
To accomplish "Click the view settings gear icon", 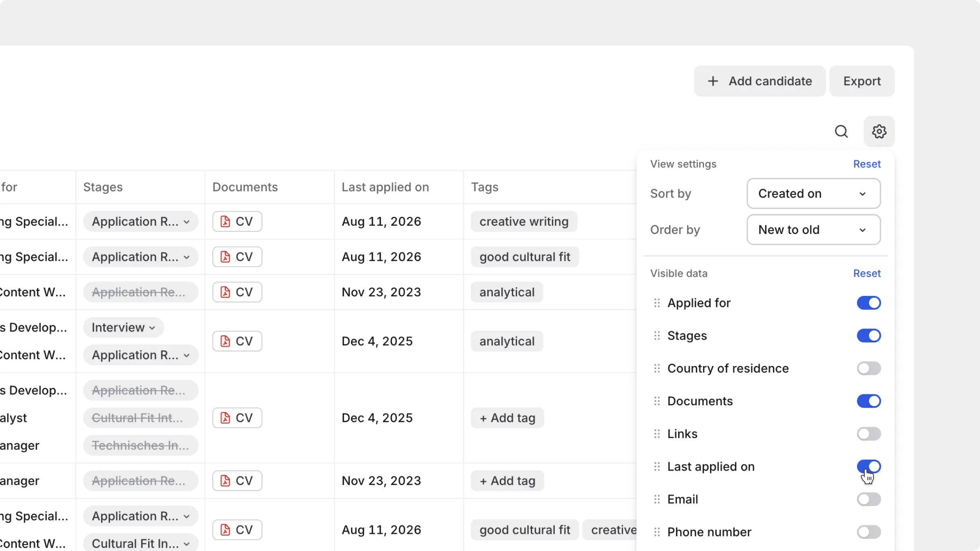I will click(879, 131).
